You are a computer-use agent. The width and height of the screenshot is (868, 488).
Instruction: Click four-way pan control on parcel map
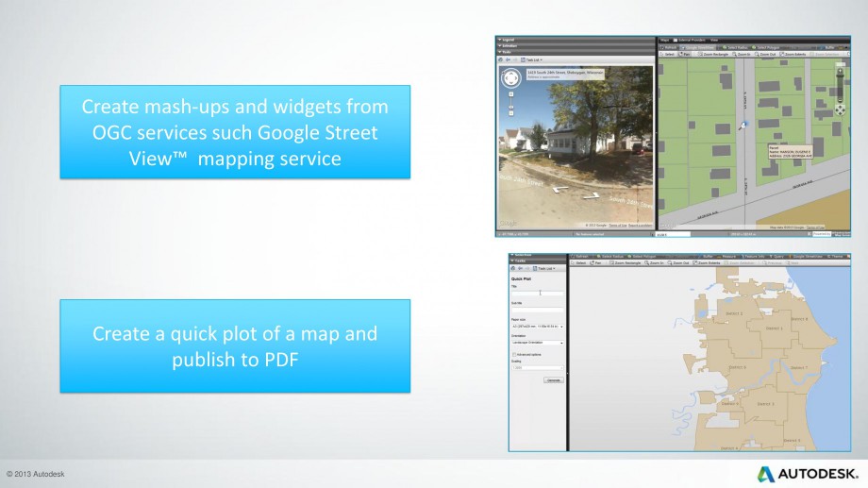click(x=840, y=110)
